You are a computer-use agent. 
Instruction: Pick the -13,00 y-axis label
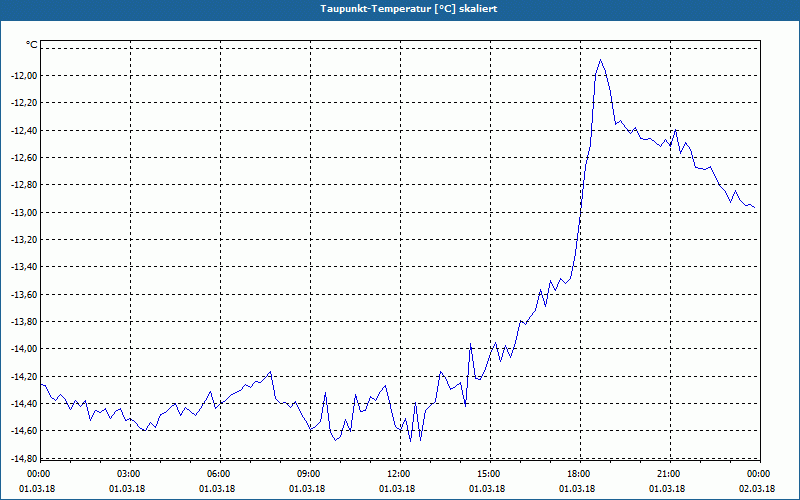(25, 212)
